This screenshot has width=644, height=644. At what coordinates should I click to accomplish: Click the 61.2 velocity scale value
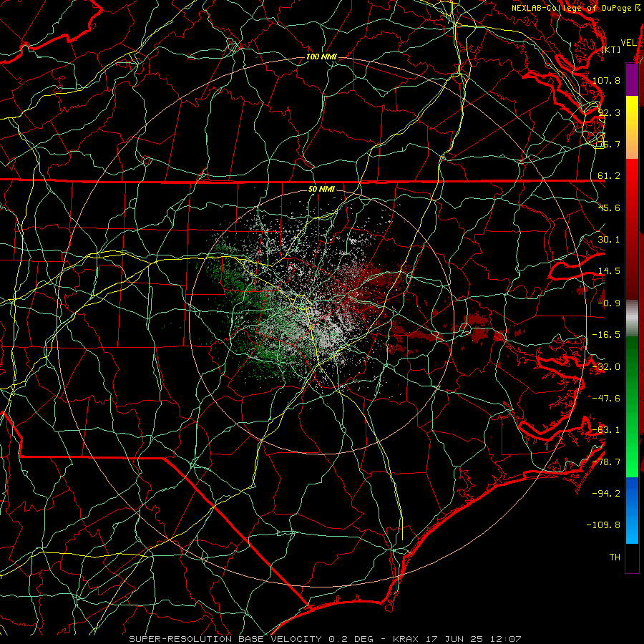pyautogui.click(x=609, y=176)
